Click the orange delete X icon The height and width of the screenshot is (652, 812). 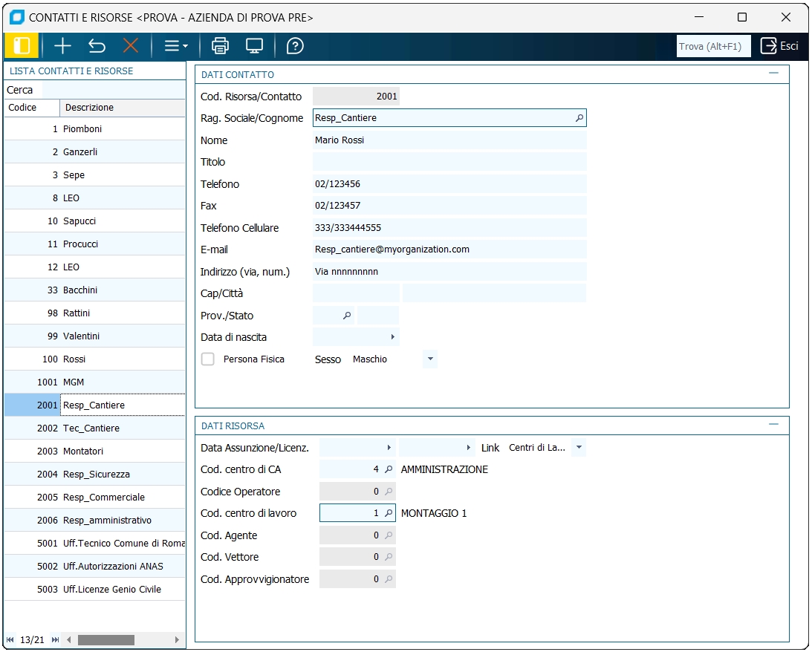(131, 46)
